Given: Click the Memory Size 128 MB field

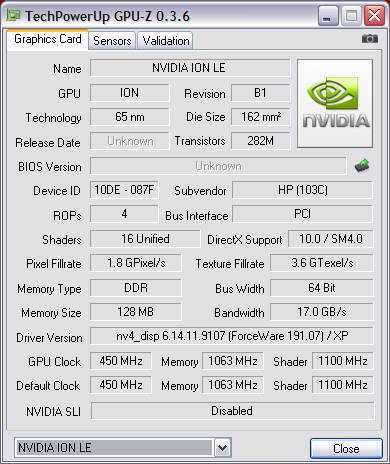Looking at the screenshot, I should point(136,312).
